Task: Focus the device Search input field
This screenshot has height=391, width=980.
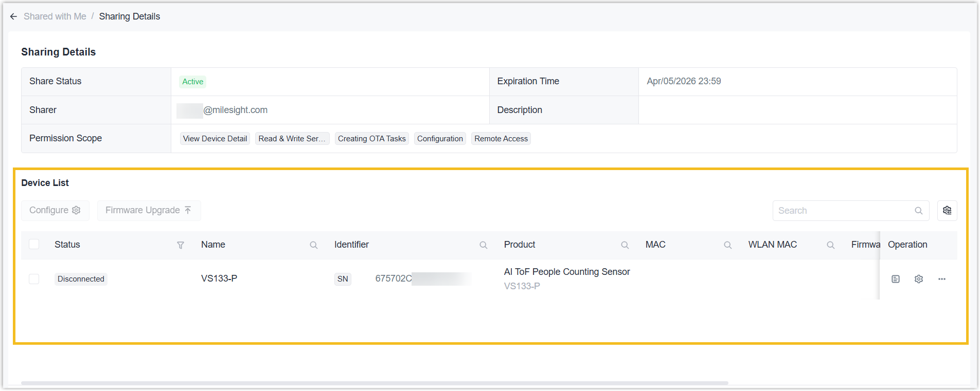Action: click(844, 211)
